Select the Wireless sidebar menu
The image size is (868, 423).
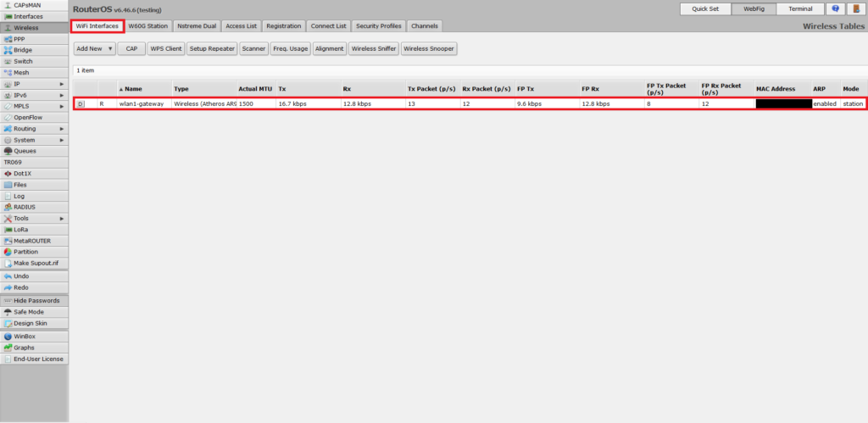click(34, 28)
